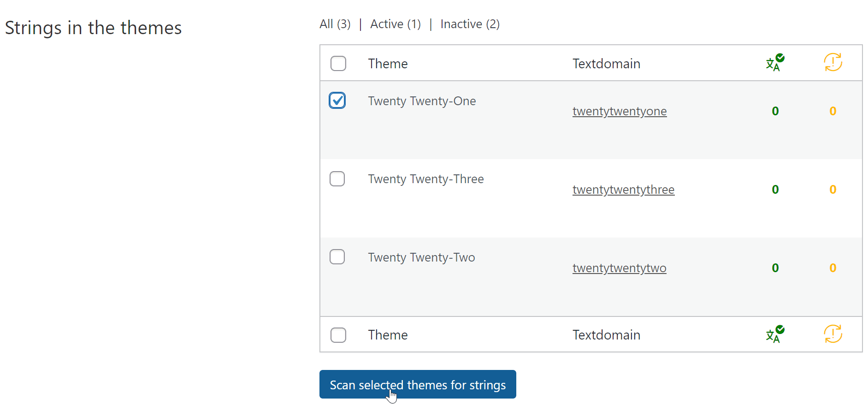Show All (3) themes filter

pos(335,24)
